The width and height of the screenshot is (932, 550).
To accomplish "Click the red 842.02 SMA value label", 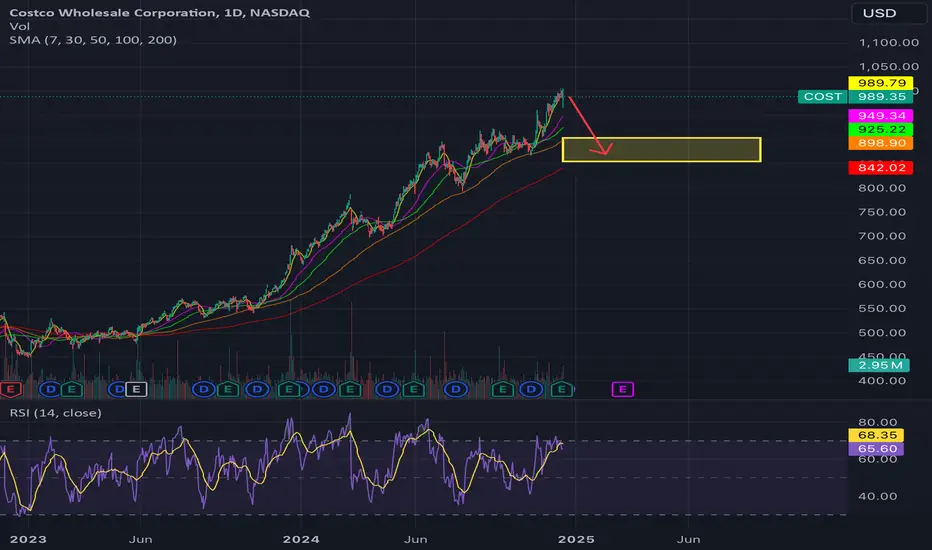I will point(881,168).
